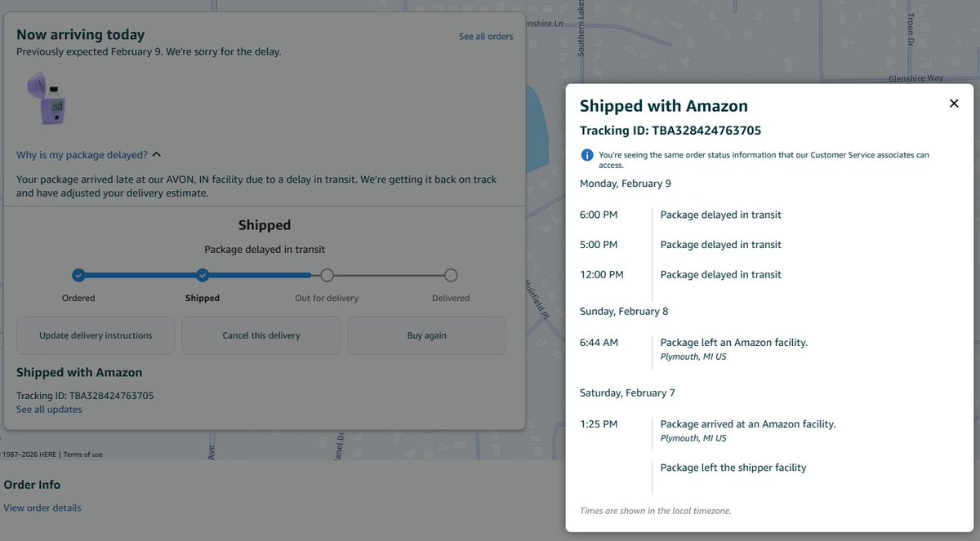
Task: Select Package arrived at an Amazon facility entry
Action: 748,424
